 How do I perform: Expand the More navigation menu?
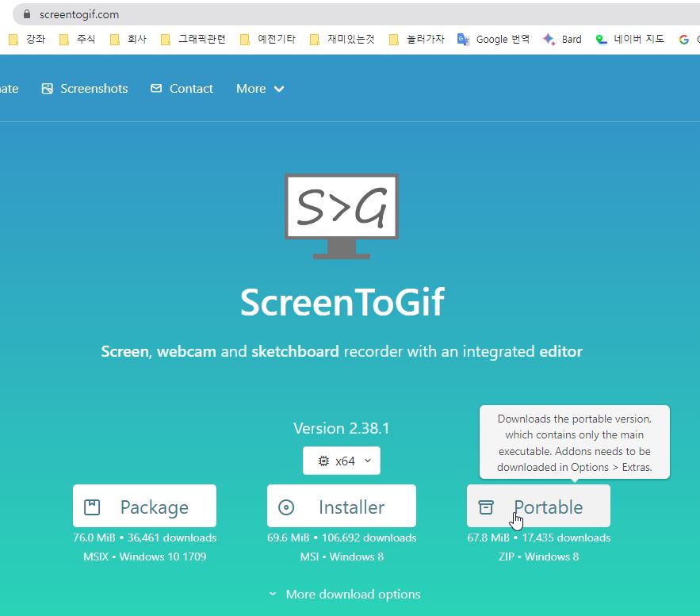click(260, 88)
